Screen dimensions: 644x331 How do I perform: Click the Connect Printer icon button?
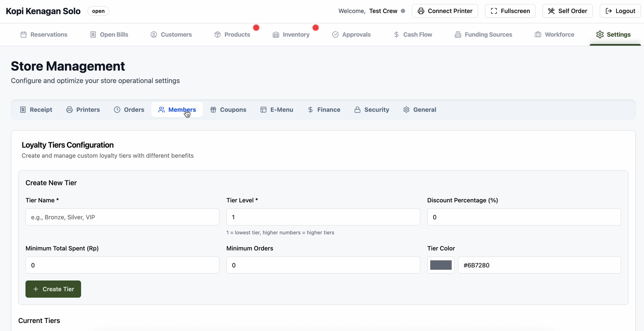(x=445, y=11)
